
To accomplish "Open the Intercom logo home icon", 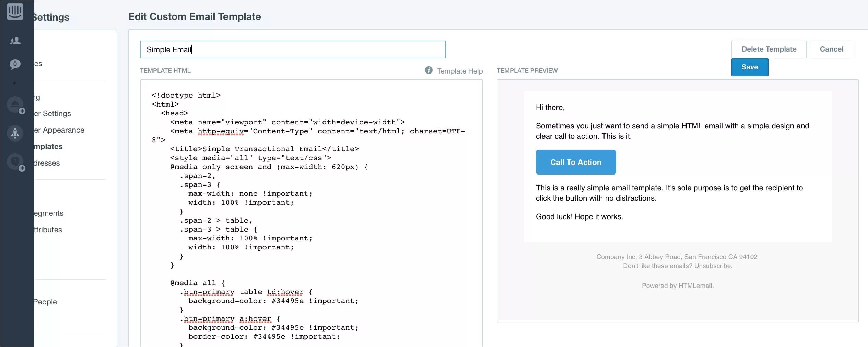I will click(15, 11).
